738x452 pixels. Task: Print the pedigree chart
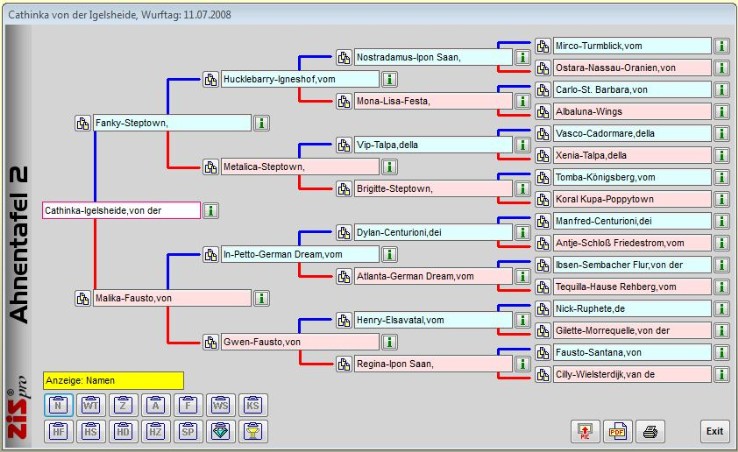[649, 431]
